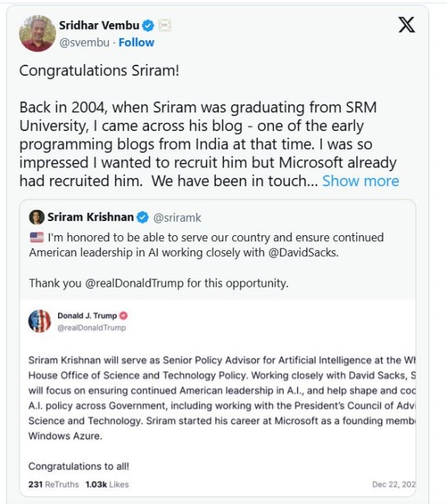Click Donald J. Trump's profile avatar
The image size is (447, 504).
tap(39, 321)
